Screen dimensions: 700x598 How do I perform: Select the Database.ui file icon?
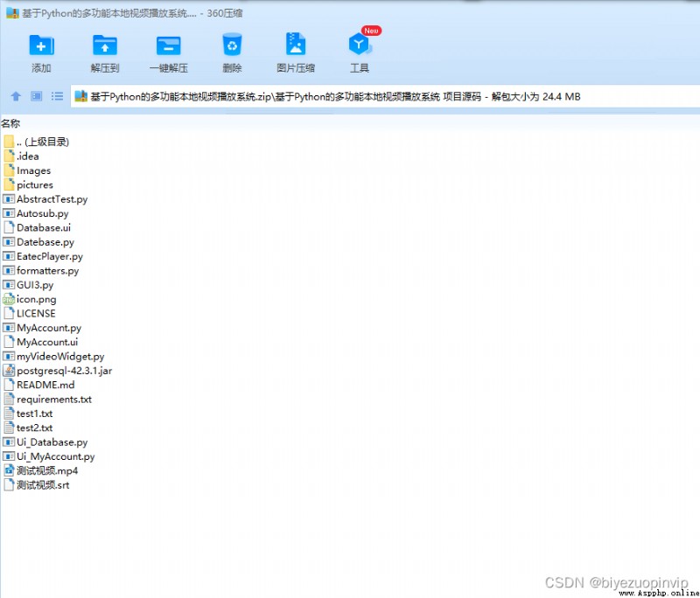click(9, 227)
